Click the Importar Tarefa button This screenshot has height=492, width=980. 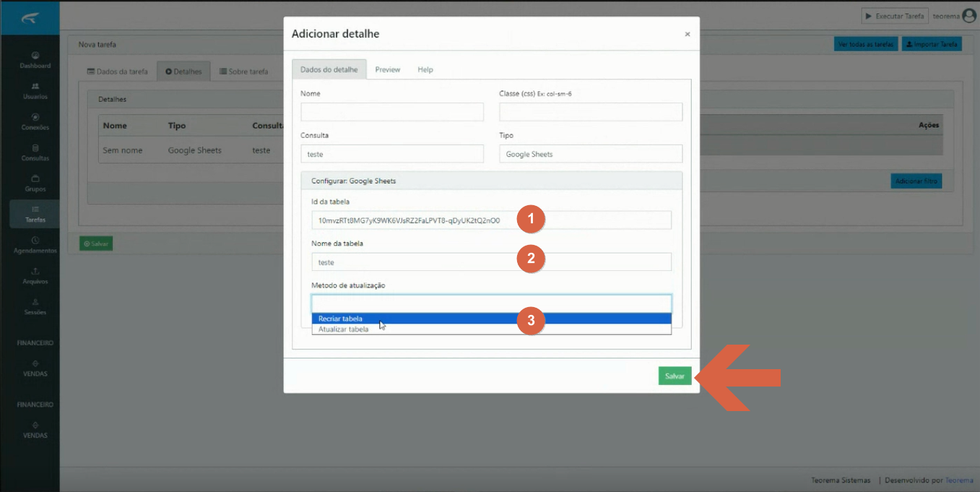click(x=932, y=44)
